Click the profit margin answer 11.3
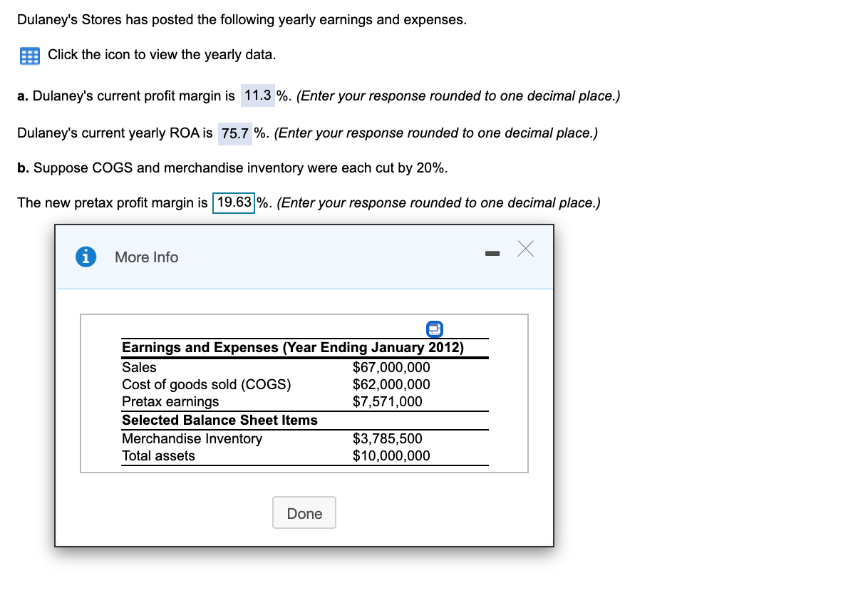The image size is (868, 603). pos(258,96)
